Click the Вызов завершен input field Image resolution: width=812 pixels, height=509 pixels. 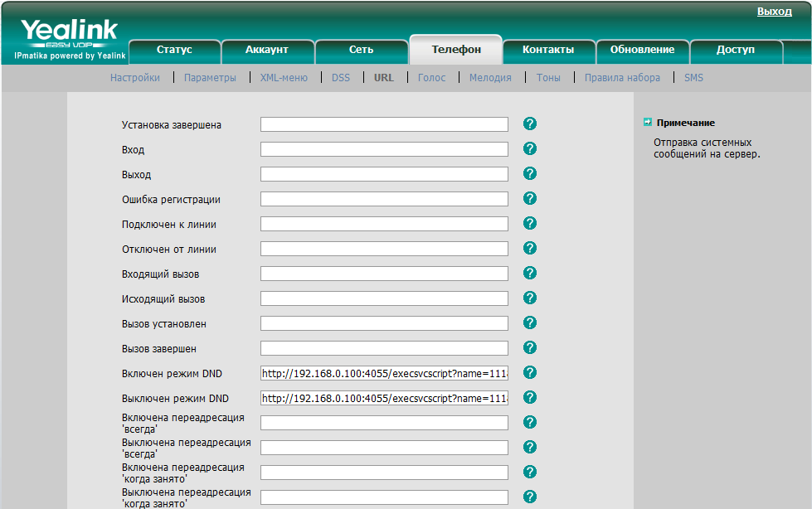[x=384, y=348]
